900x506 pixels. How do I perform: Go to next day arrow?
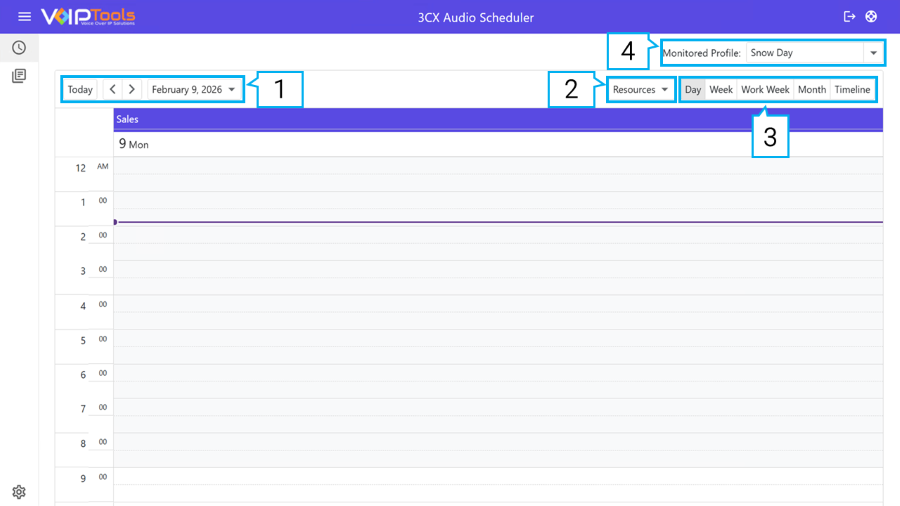click(x=132, y=90)
